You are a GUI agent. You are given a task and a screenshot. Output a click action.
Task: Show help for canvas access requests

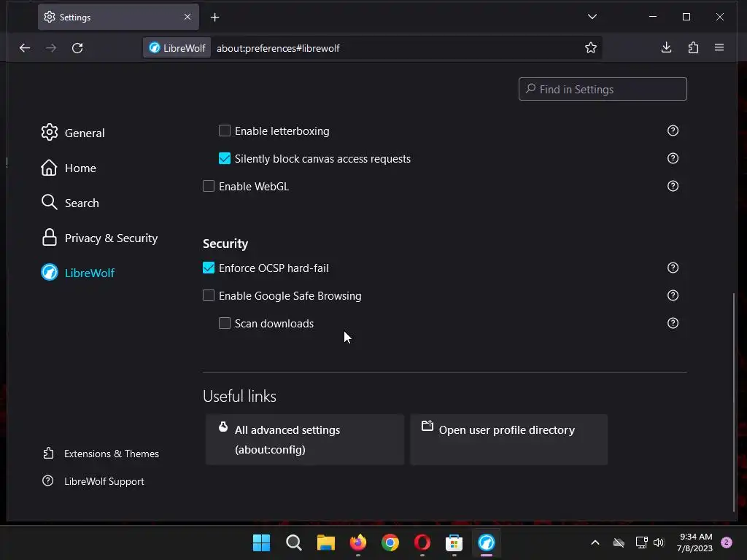(673, 158)
